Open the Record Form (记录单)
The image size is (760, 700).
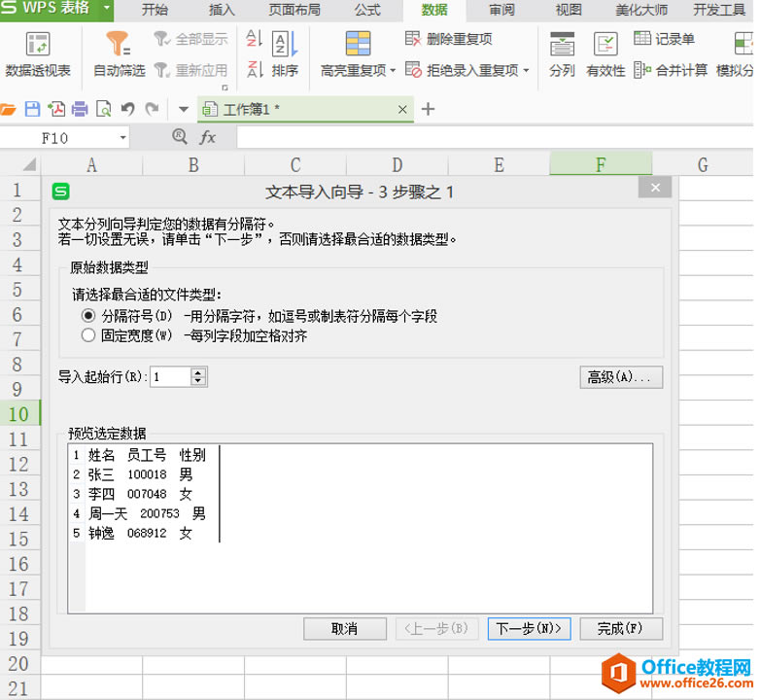664,38
